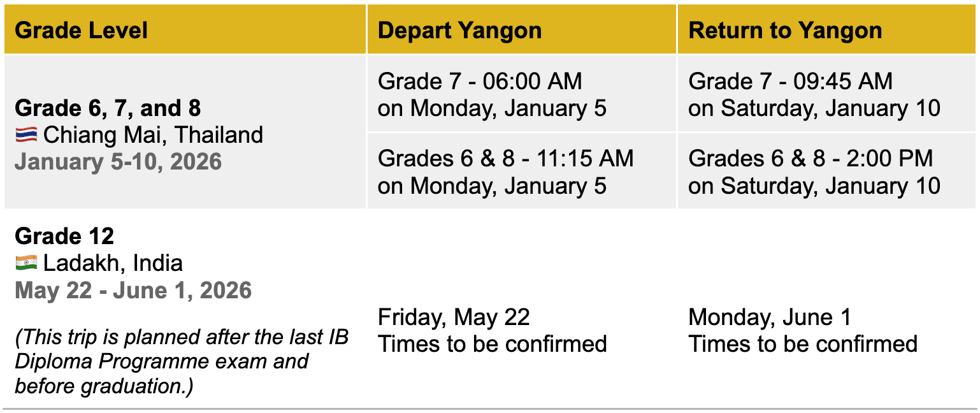The height and width of the screenshot is (413, 980).
Task: Click the Grades 6 & 8 2:00 PM return
Action: (x=811, y=158)
